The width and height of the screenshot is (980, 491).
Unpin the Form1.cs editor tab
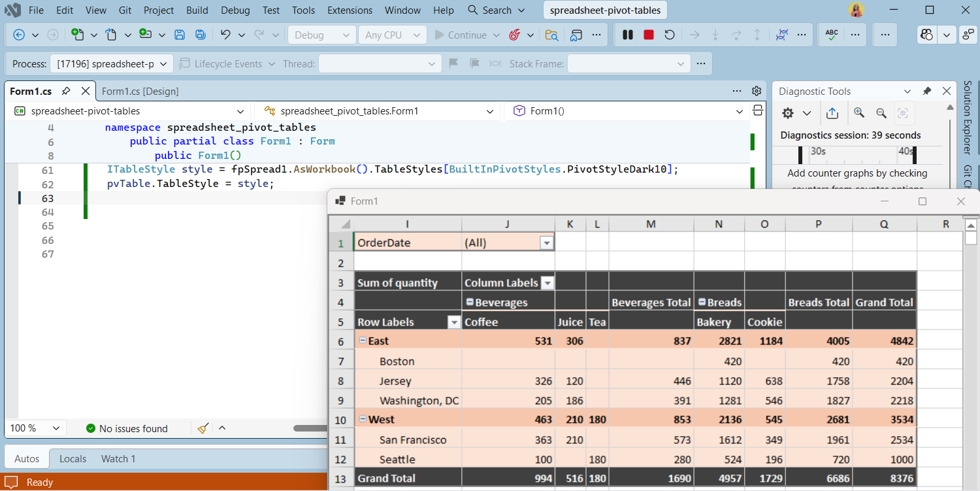pos(65,91)
